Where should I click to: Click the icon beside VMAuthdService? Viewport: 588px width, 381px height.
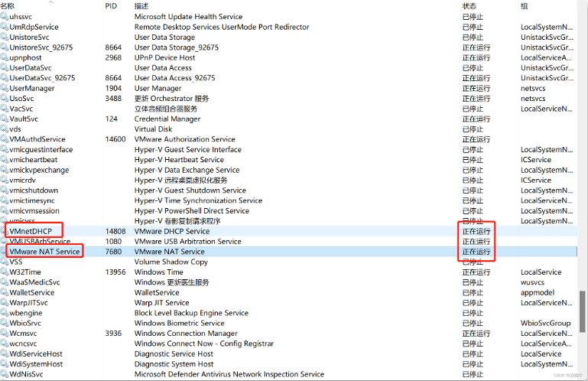pos(4,139)
